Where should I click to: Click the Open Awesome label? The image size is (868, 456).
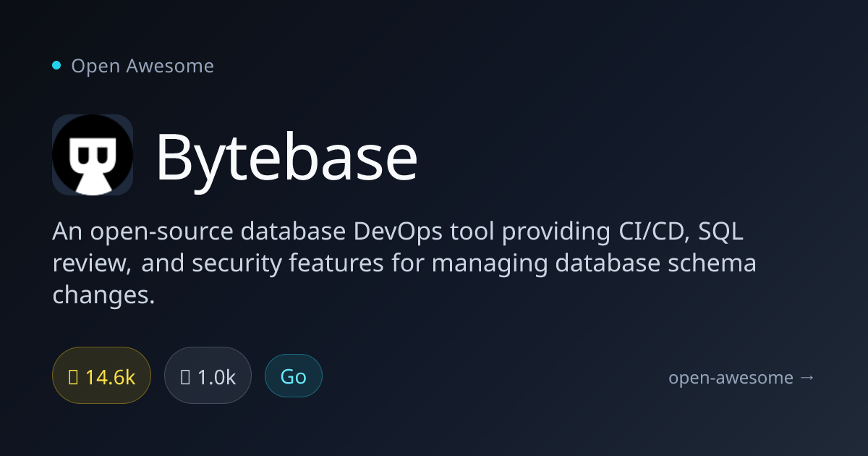click(142, 66)
